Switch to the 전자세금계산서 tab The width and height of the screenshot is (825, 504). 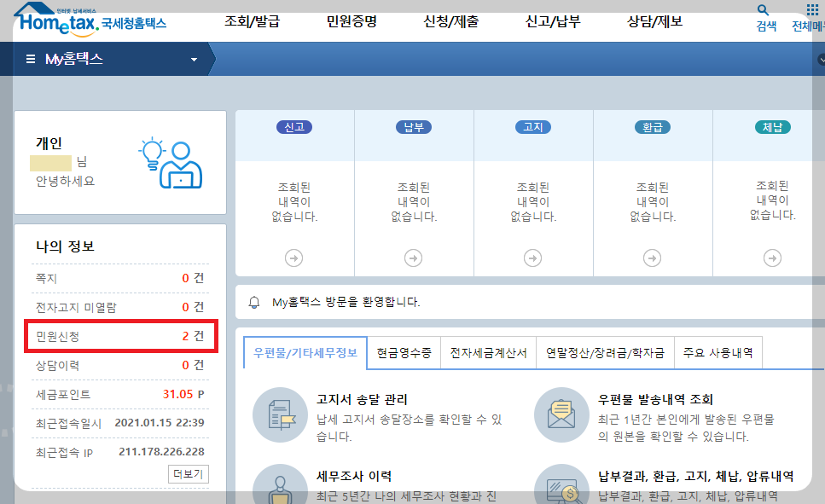click(x=488, y=353)
